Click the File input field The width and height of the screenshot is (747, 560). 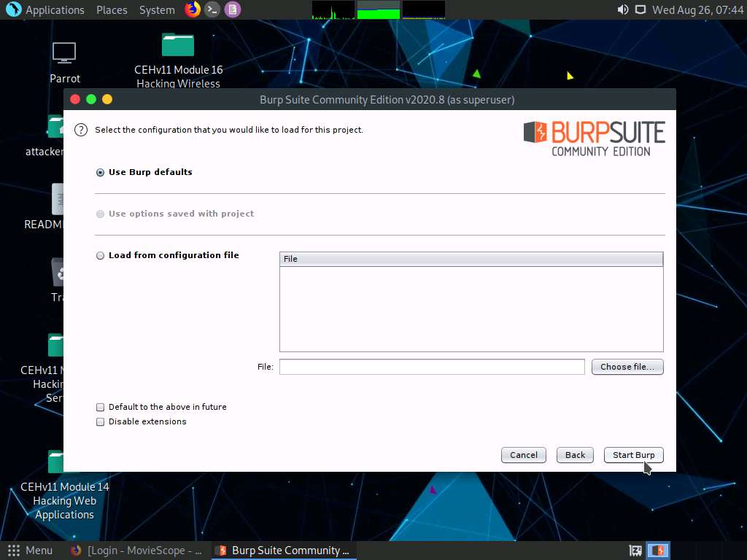[432, 367]
